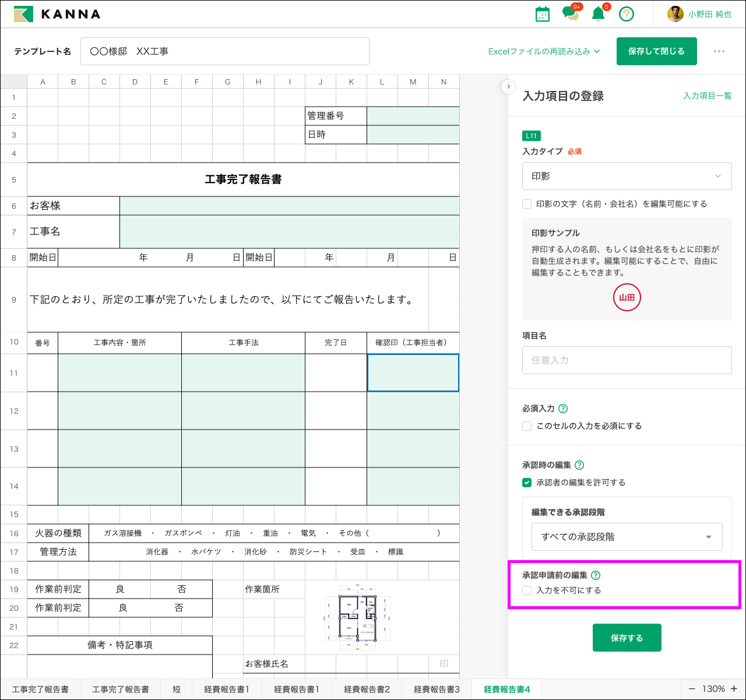The width and height of the screenshot is (746, 700).
Task: Click the zoom out minus button
Action: coord(692,689)
